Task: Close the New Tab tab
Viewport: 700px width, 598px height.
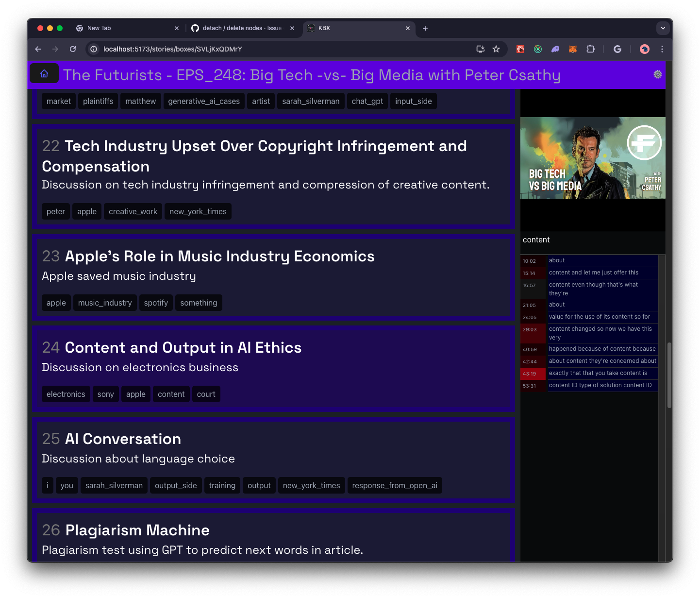Action: click(x=177, y=28)
